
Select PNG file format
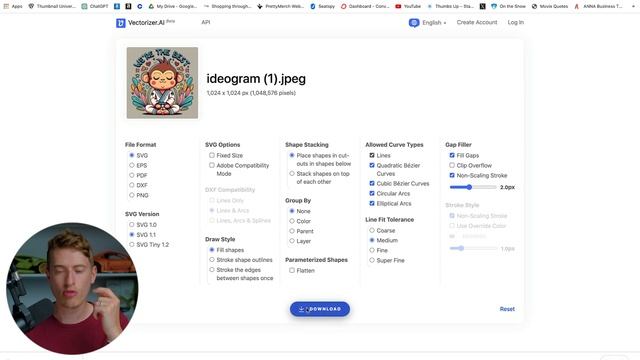tap(132, 195)
